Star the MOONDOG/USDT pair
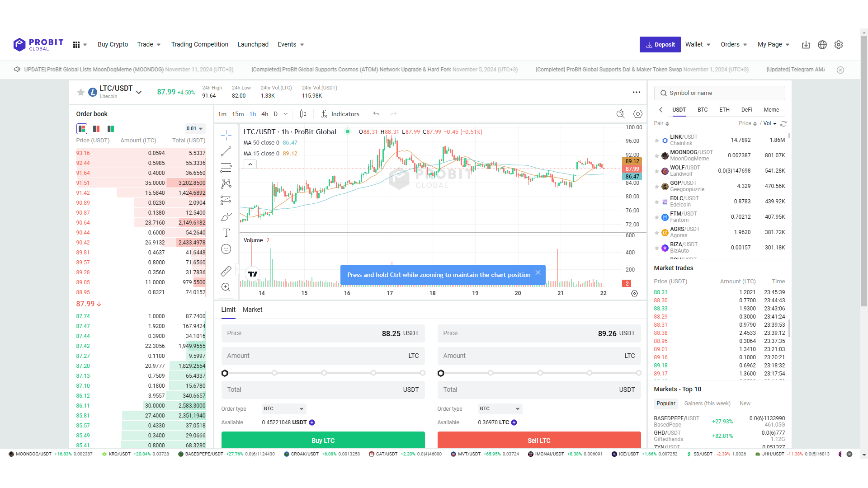 (657, 156)
